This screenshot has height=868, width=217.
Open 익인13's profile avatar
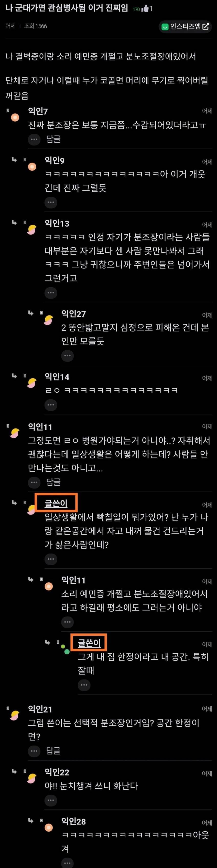32,230
